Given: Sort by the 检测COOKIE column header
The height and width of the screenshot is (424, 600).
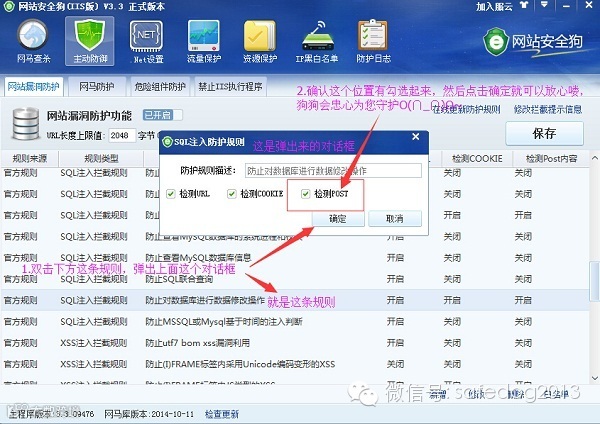Looking at the screenshot, I should coord(477,158).
